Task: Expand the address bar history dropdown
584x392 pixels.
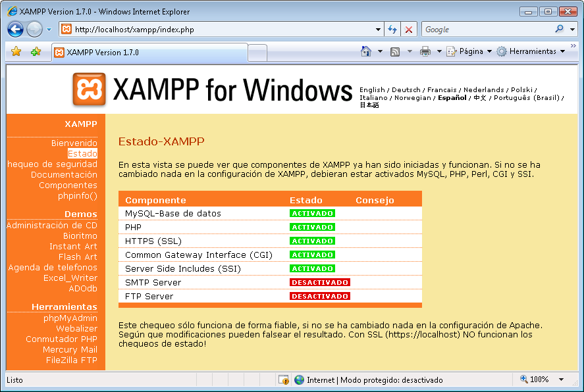Action: pos(378,30)
